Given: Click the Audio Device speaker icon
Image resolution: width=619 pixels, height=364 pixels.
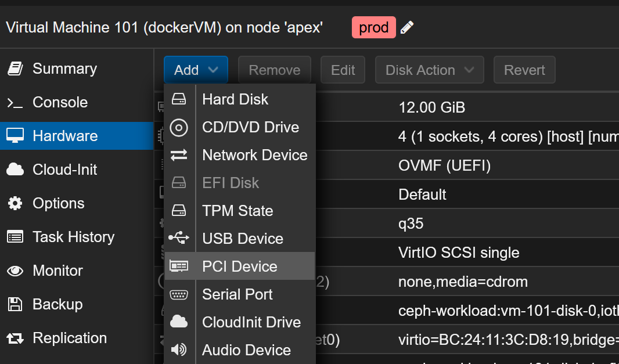Looking at the screenshot, I should coord(179,350).
